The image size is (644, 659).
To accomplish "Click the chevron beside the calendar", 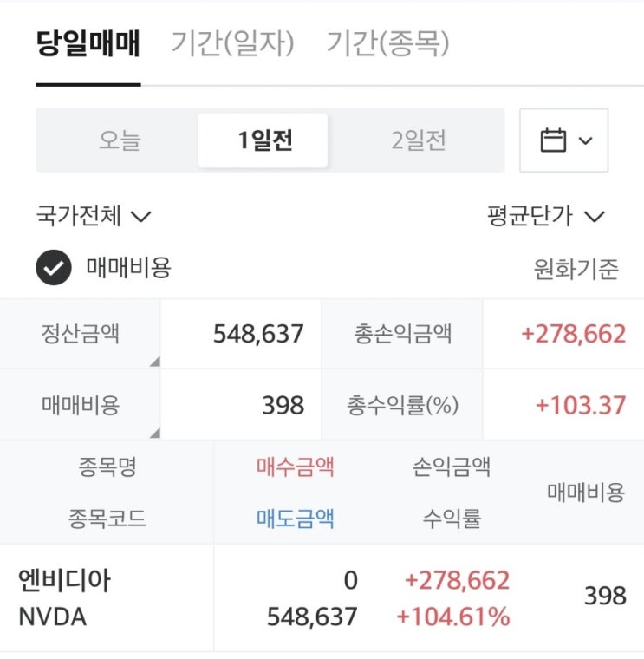I will coord(585,140).
